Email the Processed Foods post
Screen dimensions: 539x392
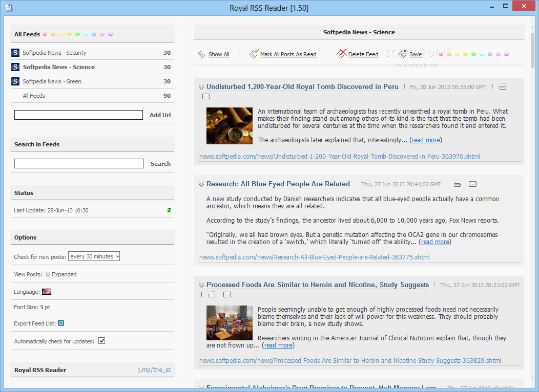click(x=227, y=295)
